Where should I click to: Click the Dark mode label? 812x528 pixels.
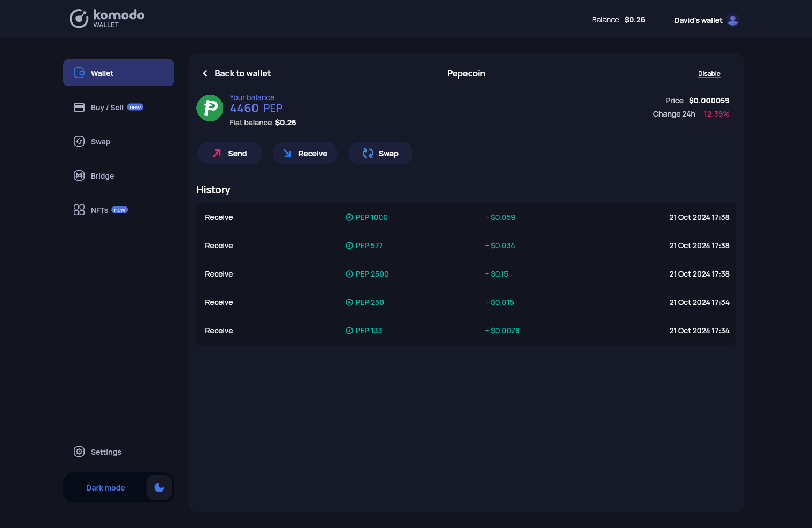point(105,488)
